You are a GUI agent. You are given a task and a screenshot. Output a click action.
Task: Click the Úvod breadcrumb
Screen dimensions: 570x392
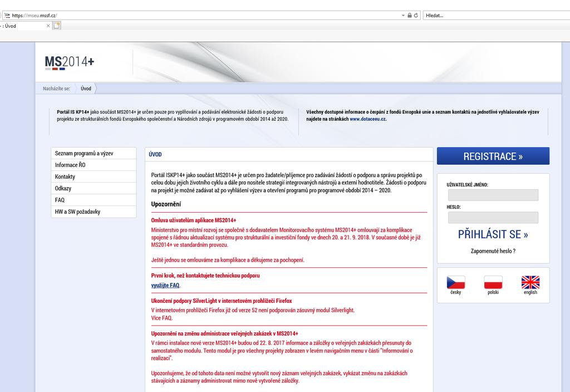(x=86, y=89)
